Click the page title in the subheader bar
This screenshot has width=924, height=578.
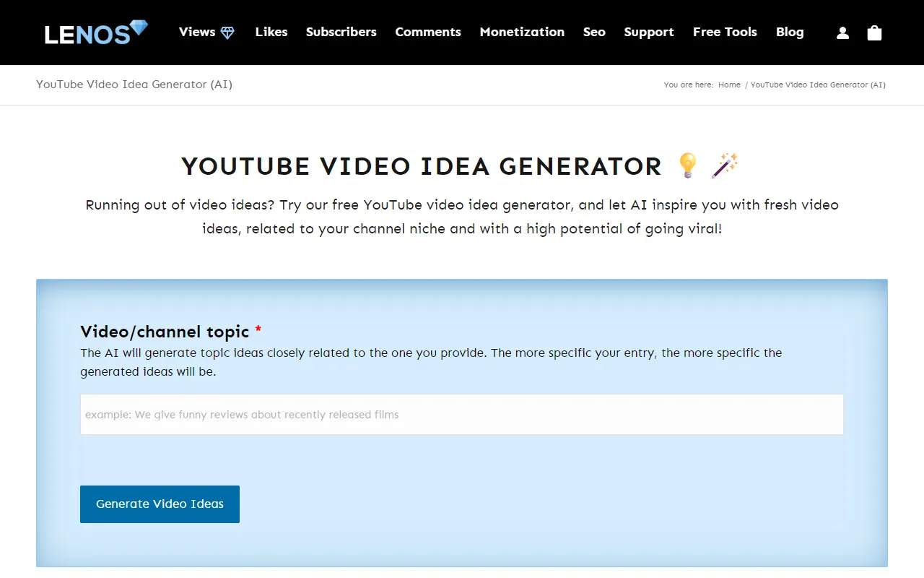pos(134,85)
